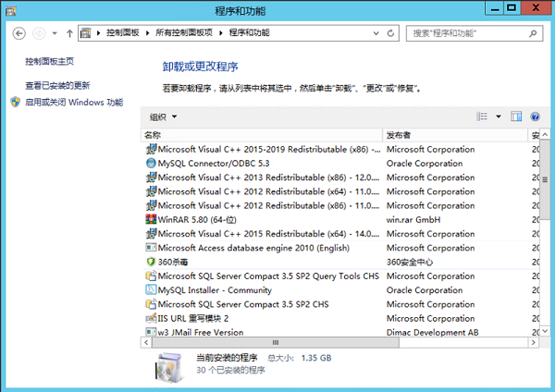
Task: Select the 360杀毒 shield icon
Action: (x=151, y=262)
